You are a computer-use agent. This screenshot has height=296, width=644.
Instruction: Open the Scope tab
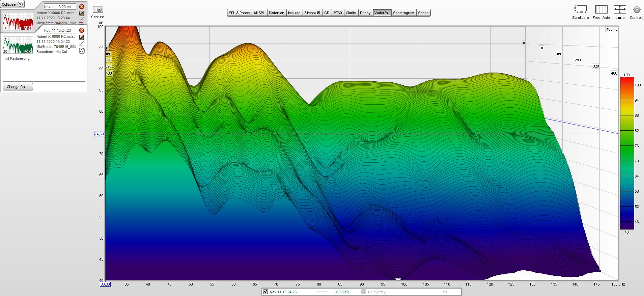(423, 13)
